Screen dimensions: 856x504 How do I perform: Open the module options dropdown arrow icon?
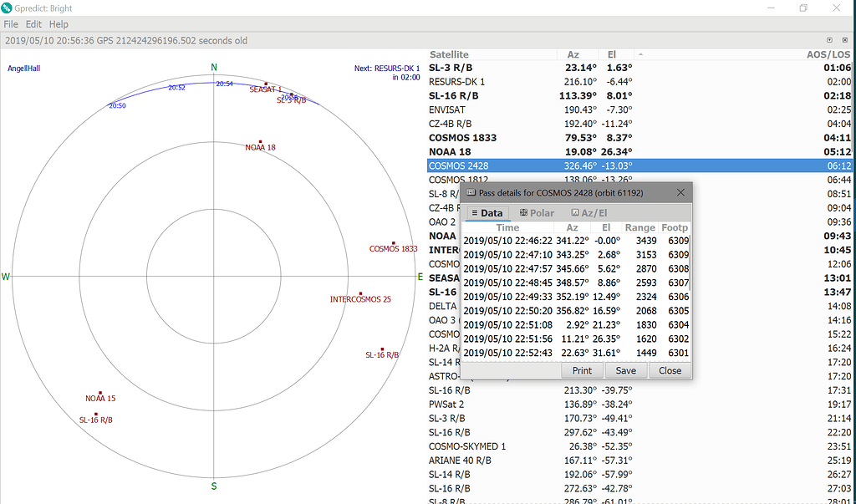[828, 39]
